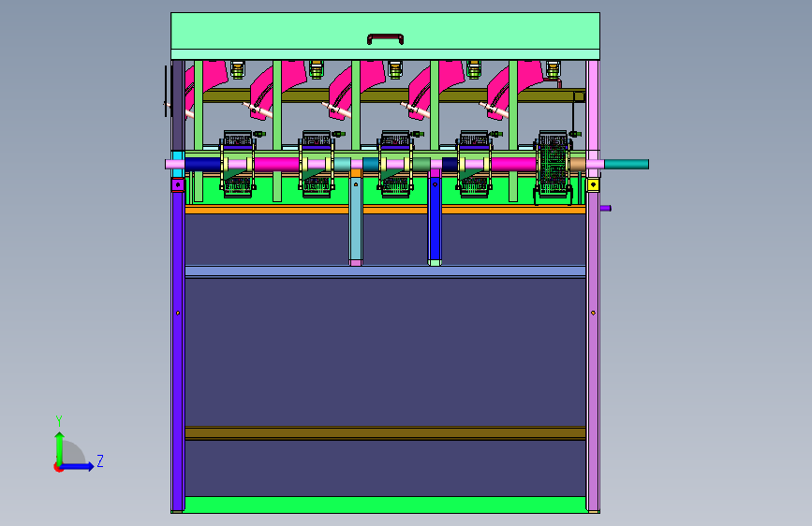
Task: Select the dark red handle on top cover
Action: [385, 38]
